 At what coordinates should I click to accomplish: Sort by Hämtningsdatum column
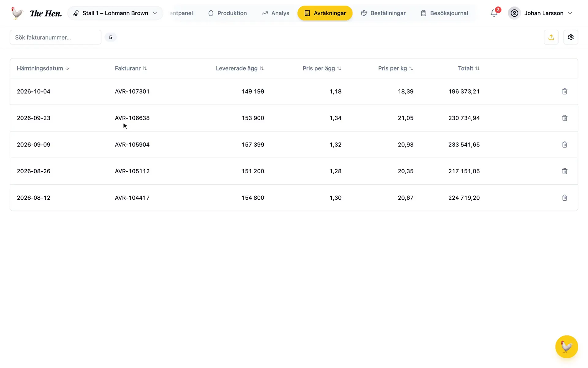[43, 68]
